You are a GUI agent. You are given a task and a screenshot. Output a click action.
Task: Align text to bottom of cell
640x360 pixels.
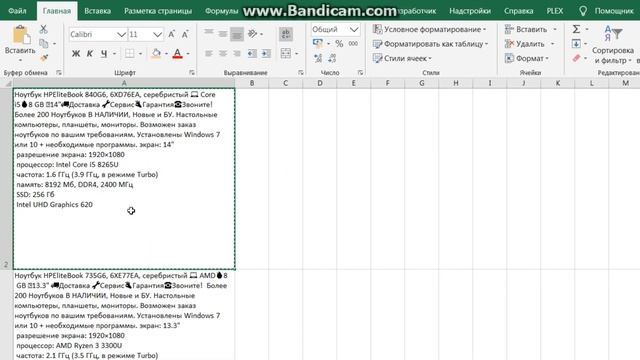237,34
